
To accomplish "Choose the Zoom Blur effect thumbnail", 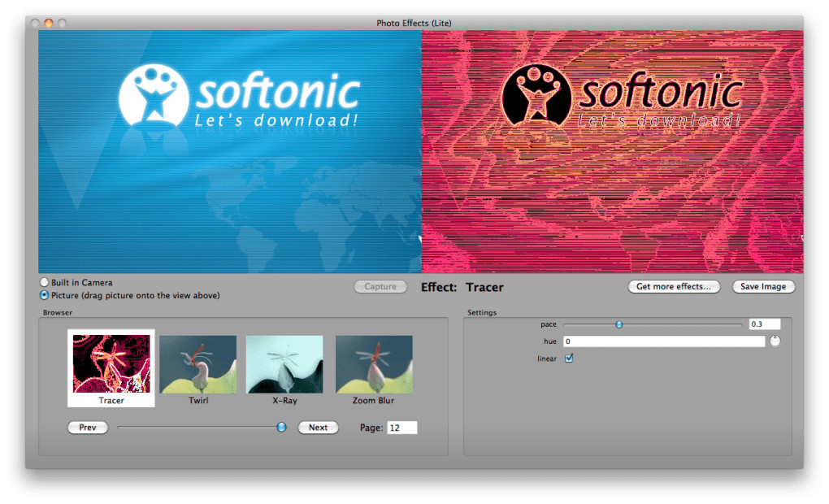I will click(374, 364).
